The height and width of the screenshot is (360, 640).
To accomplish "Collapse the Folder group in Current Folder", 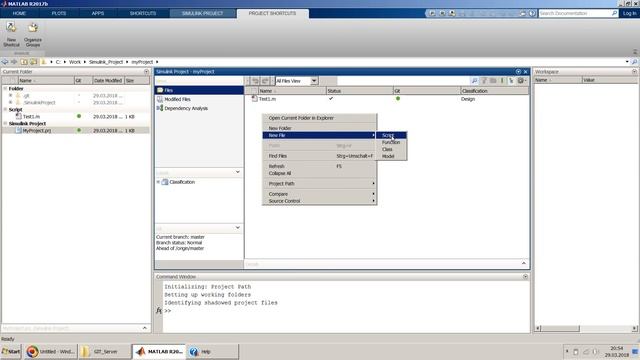I will (5, 89).
